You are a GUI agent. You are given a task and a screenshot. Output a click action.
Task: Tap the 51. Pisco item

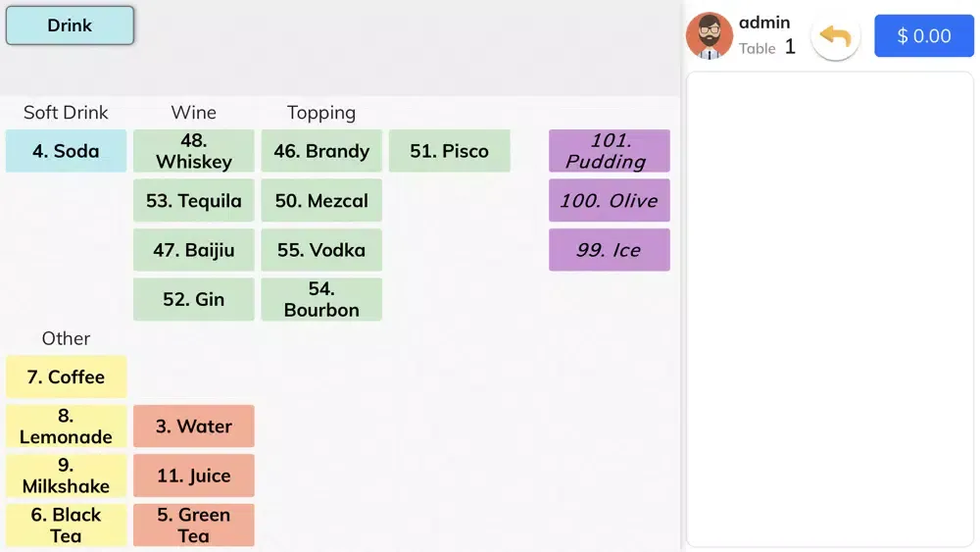click(449, 151)
